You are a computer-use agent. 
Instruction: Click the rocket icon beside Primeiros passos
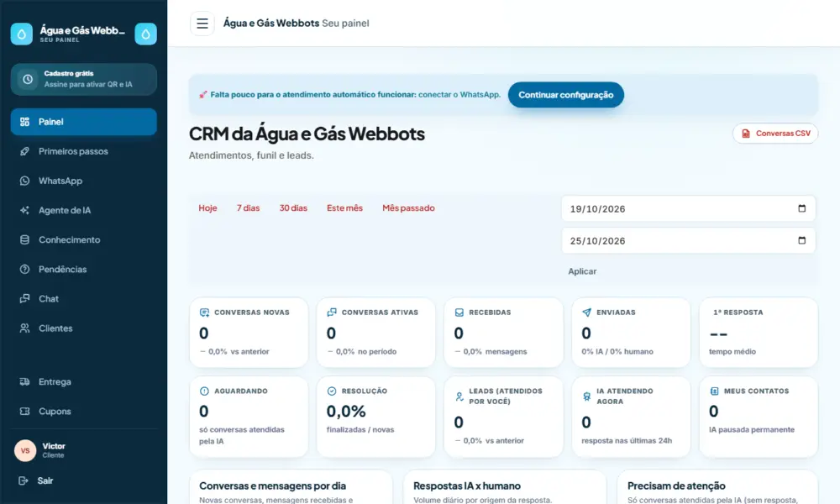pos(24,151)
